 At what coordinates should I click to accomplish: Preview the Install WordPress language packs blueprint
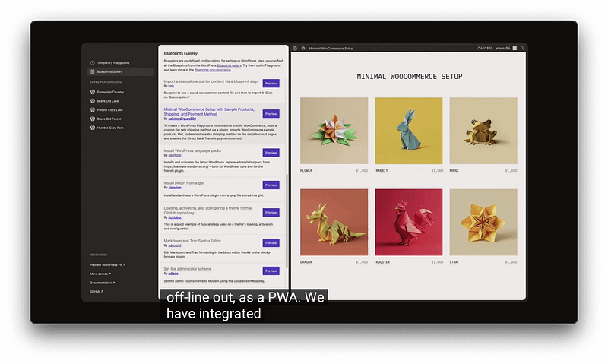point(271,153)
